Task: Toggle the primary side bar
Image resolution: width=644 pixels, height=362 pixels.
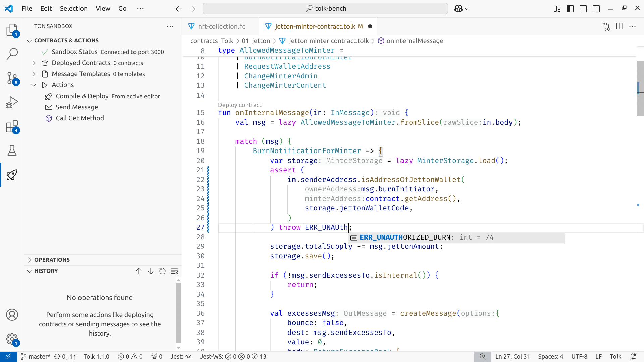Action: [570, 9]
